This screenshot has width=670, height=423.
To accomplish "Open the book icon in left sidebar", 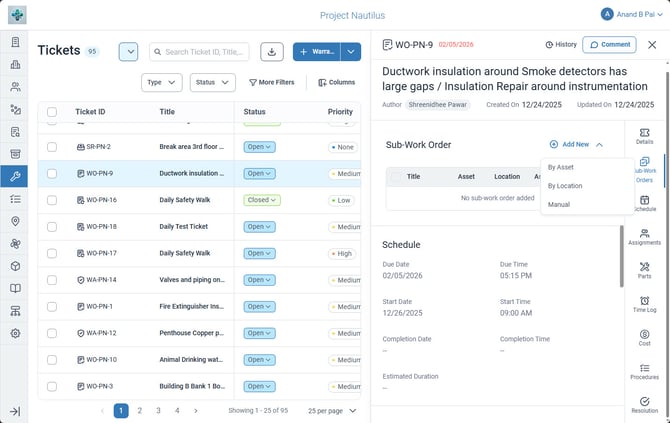I will (15, 288).
